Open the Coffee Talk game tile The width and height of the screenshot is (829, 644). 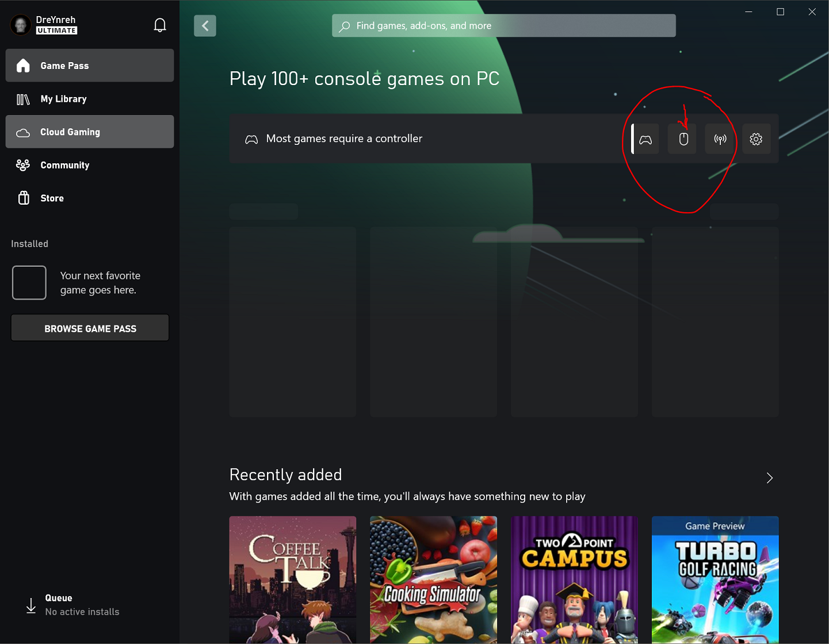click(293, 580)
